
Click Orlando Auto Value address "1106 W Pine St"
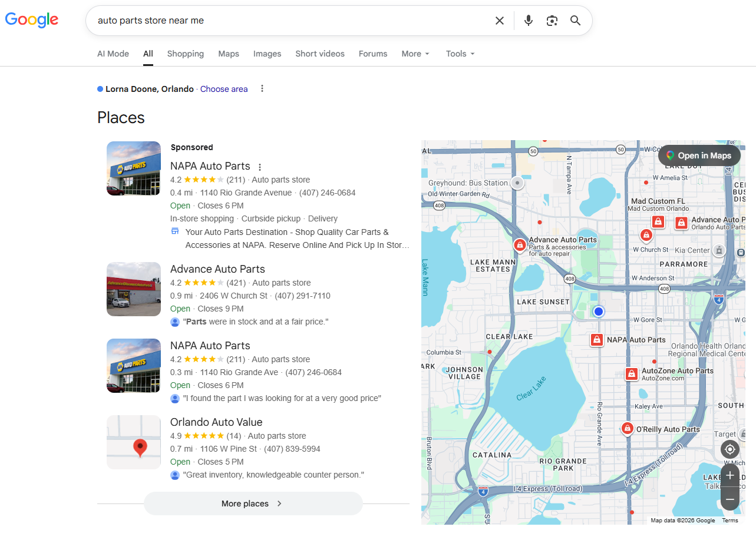coord(229,449)
